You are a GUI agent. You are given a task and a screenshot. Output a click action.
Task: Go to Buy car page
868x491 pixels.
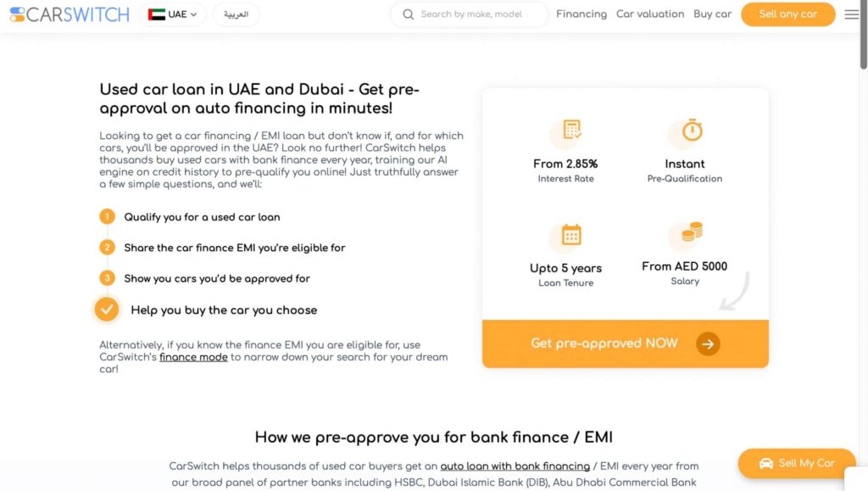(712, 14)
